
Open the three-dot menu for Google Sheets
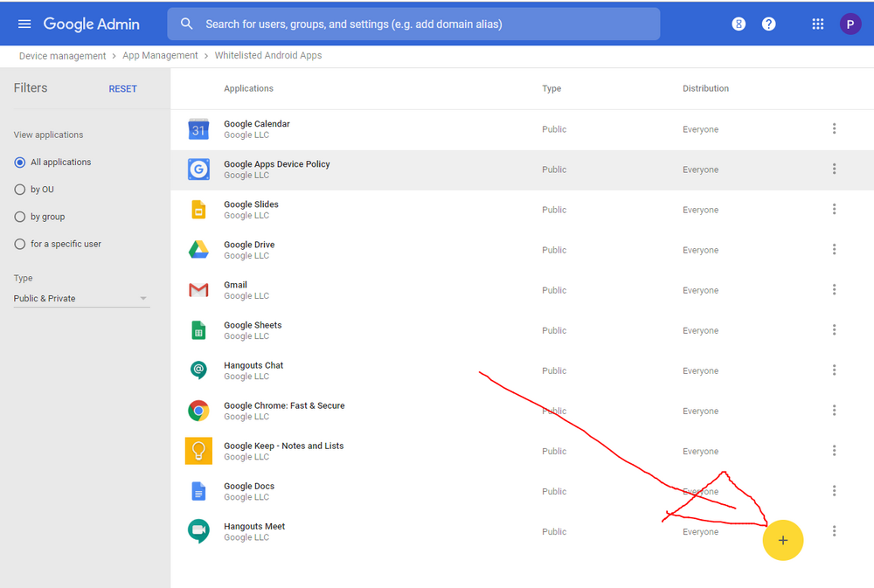[834, 330]
